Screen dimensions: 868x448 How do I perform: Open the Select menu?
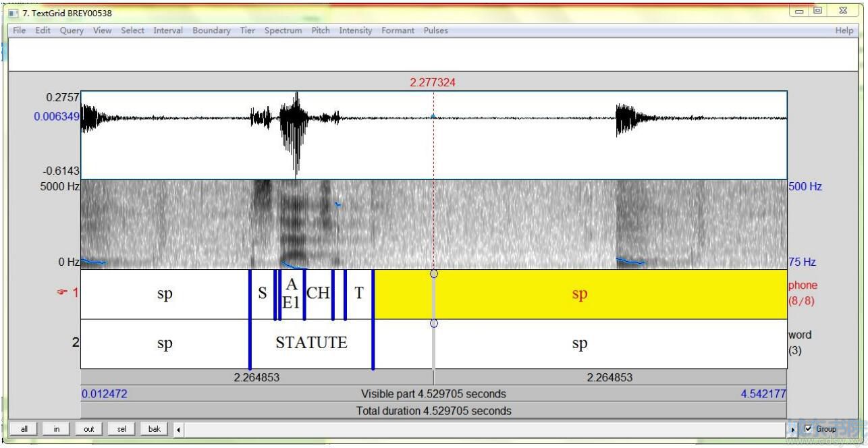point(132,30)
